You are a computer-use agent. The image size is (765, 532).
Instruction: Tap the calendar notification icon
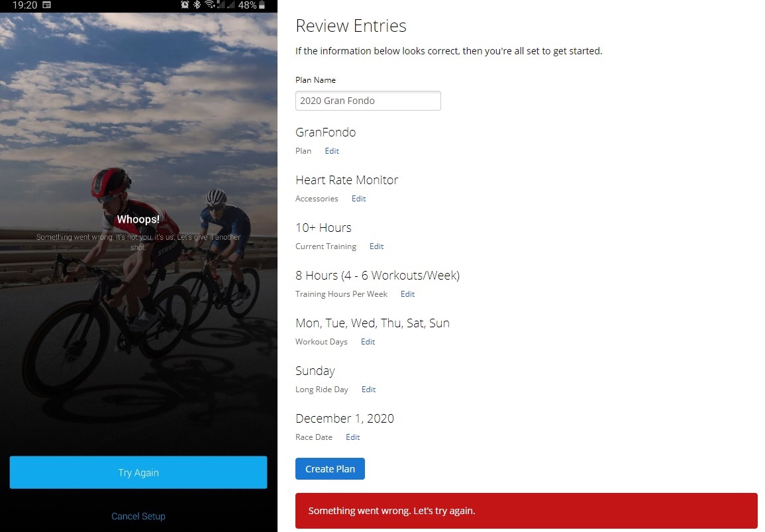coord(47,5)
